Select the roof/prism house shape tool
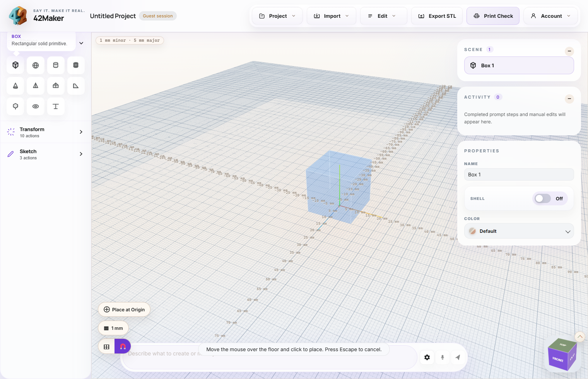 56,85
